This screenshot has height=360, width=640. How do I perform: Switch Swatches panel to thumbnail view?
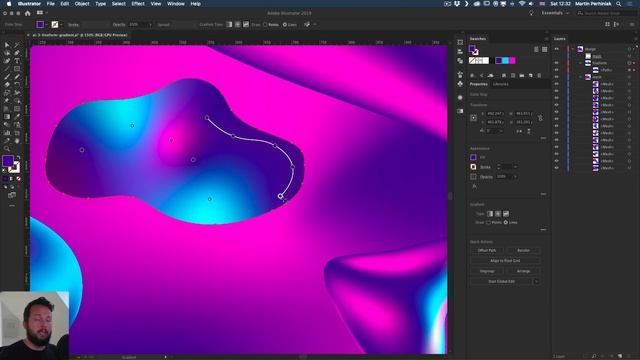[544, 49]
